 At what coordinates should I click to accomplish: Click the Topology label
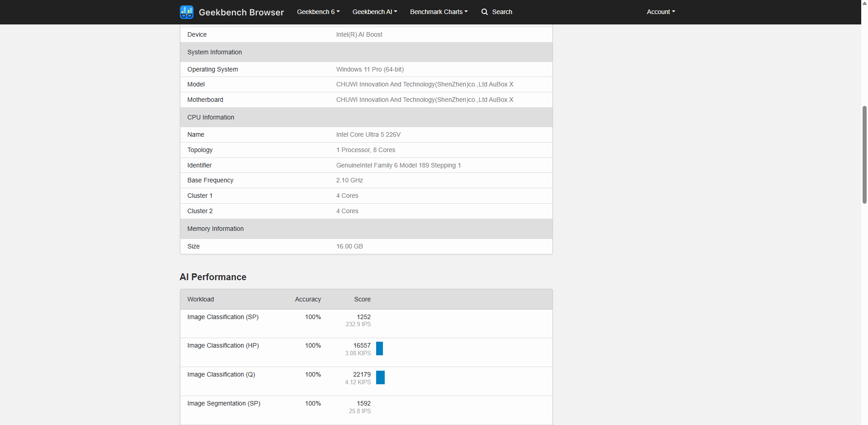[x=200, y=150]
